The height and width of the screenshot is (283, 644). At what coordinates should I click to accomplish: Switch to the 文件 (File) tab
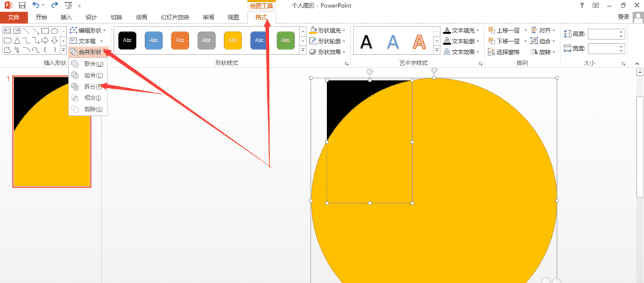coord(14,17)
